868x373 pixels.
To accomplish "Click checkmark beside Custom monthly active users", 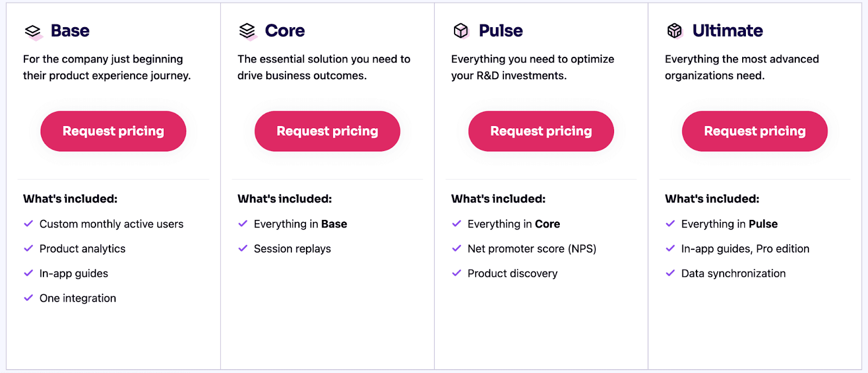I will (x=29, y=224).
